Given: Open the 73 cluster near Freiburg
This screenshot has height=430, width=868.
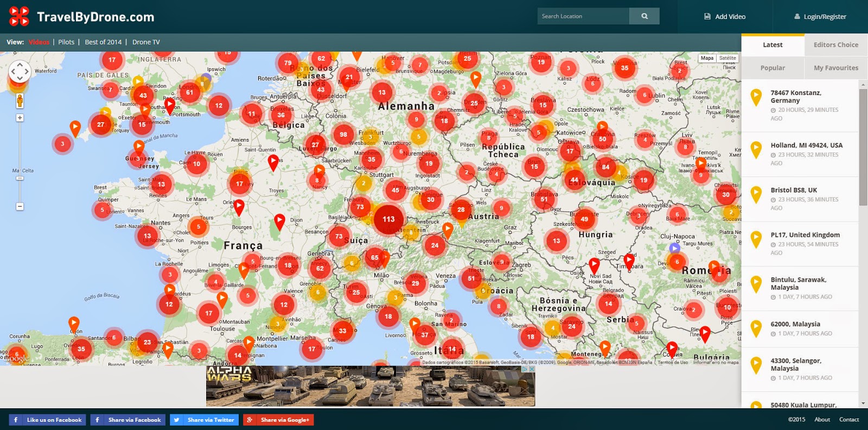Looking at the screenshot, I should (360, 207).
